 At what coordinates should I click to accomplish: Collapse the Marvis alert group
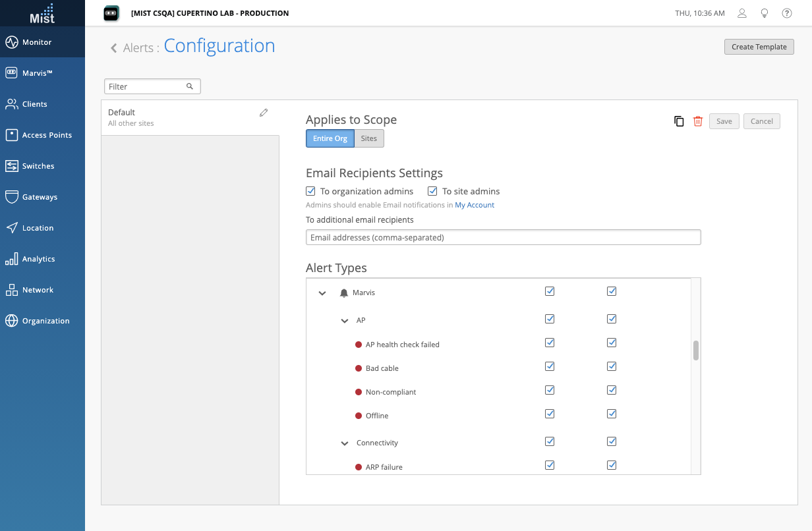click(x=322, y=293)
